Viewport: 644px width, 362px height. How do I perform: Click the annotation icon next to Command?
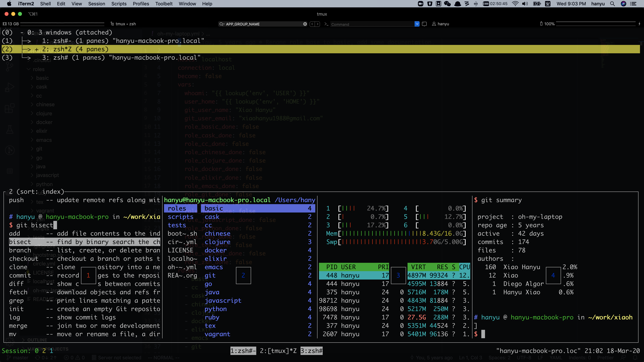[424, 24]
